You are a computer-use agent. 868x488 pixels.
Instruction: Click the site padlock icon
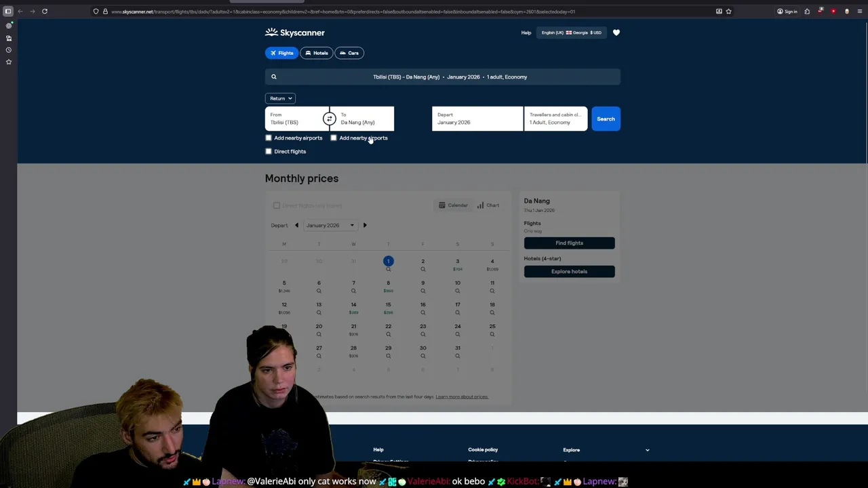105,11
